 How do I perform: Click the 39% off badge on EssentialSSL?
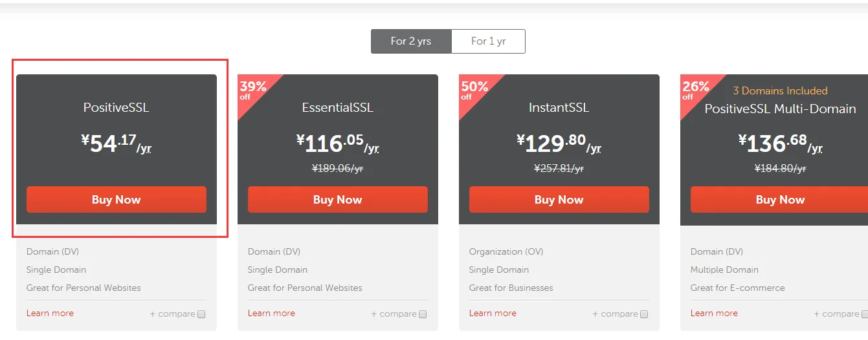(252, 90)
